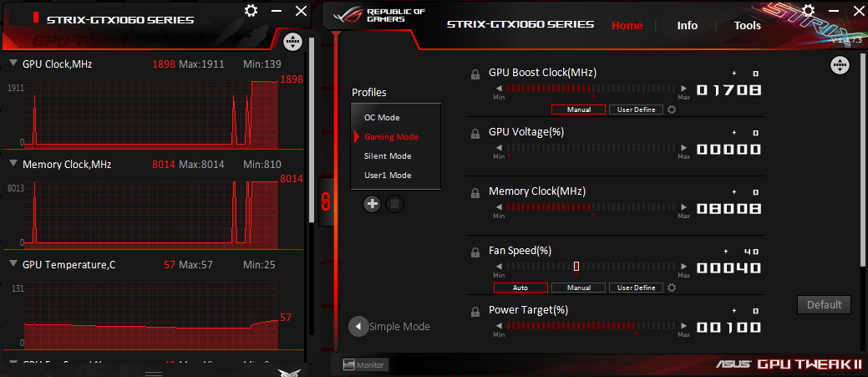Toggle lock for Memory Clock
The width and height of the screenshot is (868, 377).
coord(475,193)
